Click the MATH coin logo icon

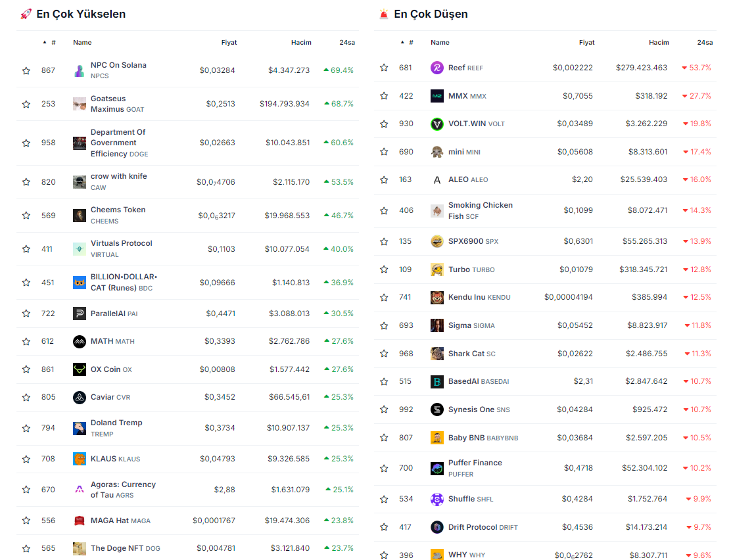coord(80,341)
